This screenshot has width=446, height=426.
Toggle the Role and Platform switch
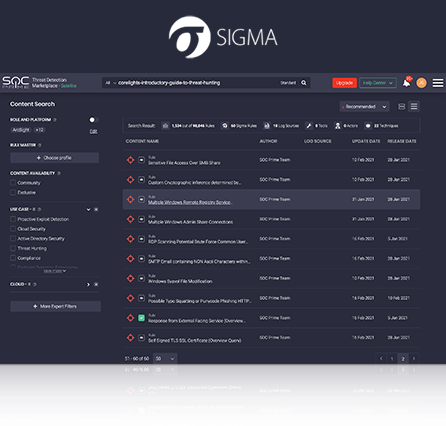[93, 120]
